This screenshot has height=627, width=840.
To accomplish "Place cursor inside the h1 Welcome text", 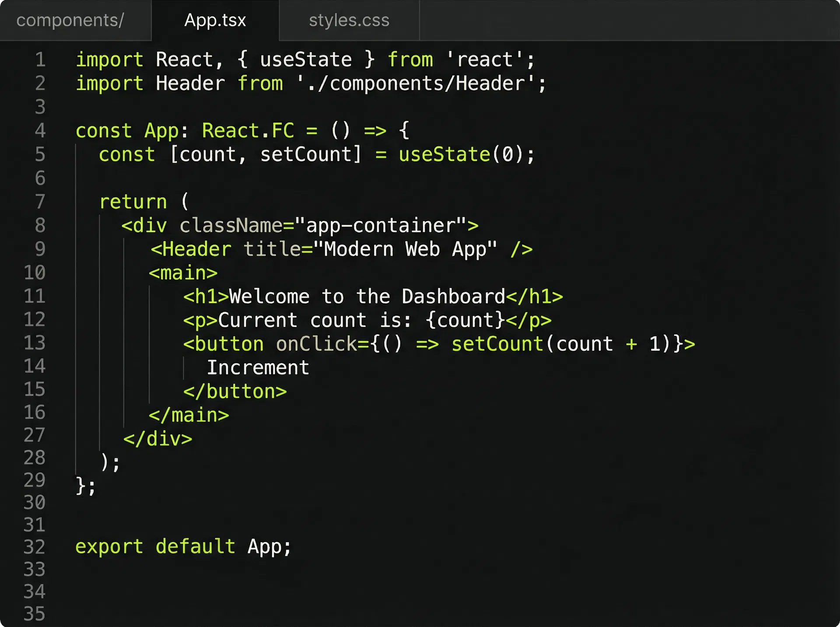I will (367, 296).
